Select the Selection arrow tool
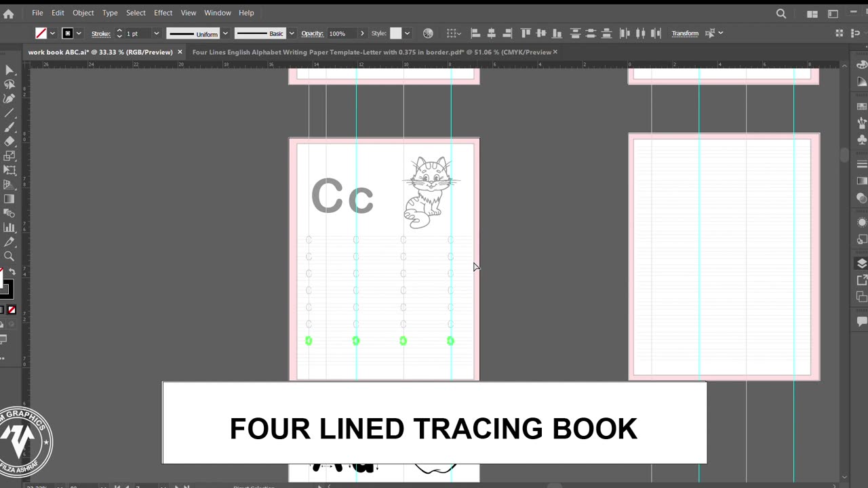The height and width of the screenshot is (488, 868). [9, 70]
